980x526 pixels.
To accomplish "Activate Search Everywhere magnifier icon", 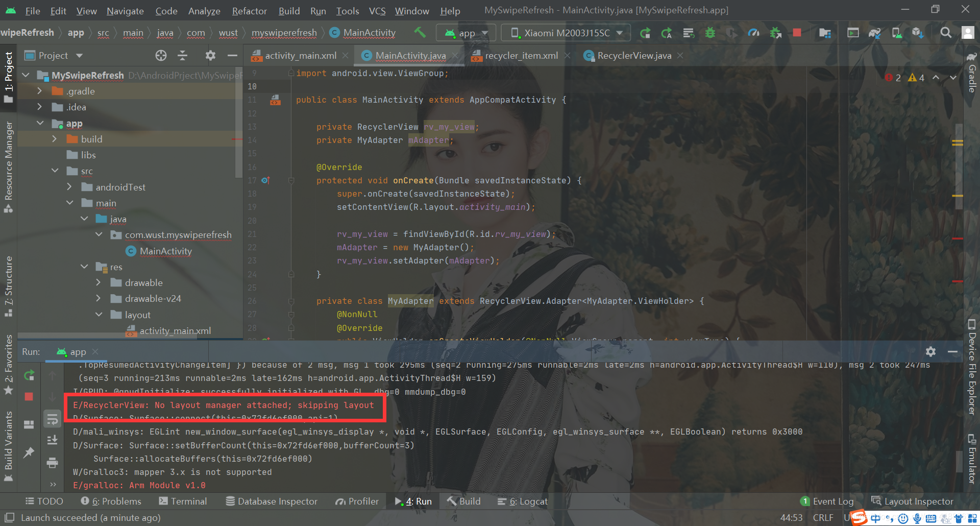I will point(946,32).
